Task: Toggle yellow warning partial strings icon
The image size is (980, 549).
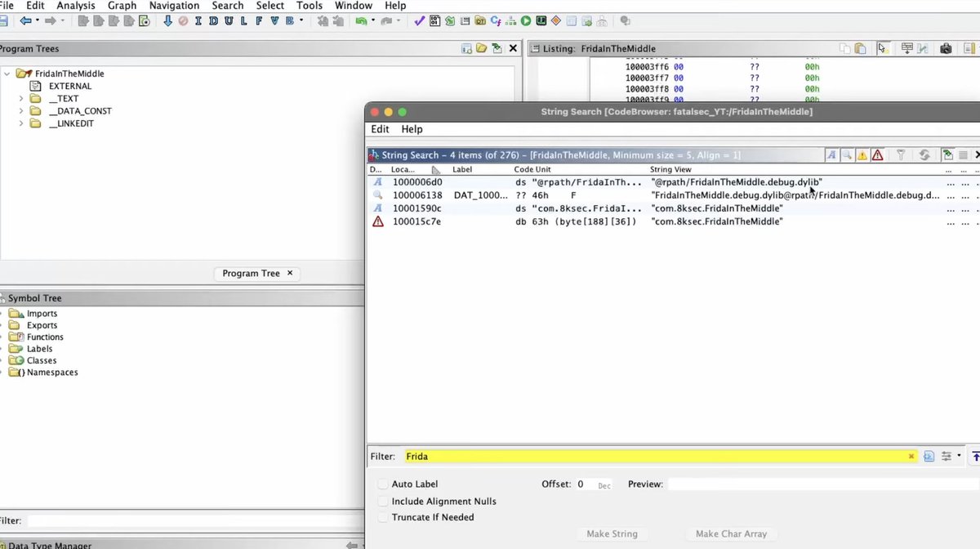Action: (x=862, y=155)
